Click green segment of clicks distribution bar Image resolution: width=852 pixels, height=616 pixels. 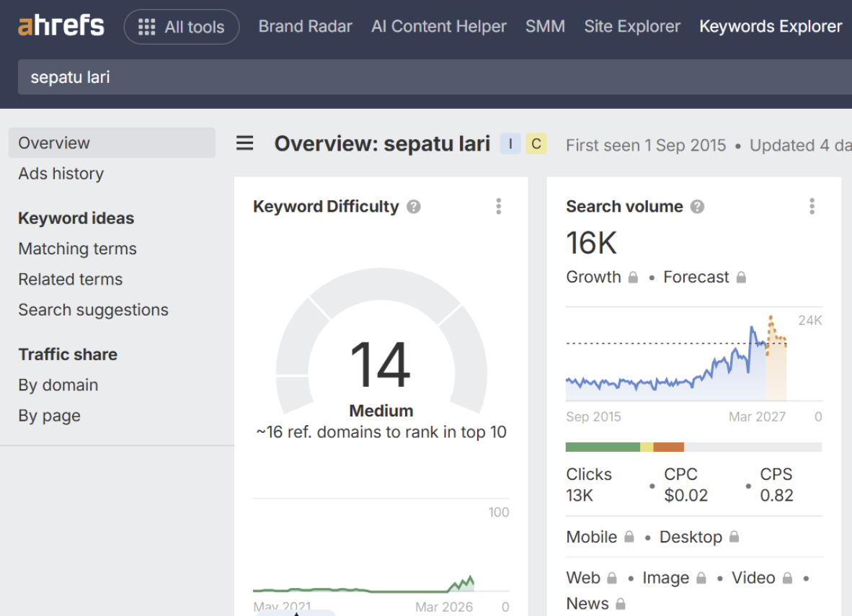[603, 447]
